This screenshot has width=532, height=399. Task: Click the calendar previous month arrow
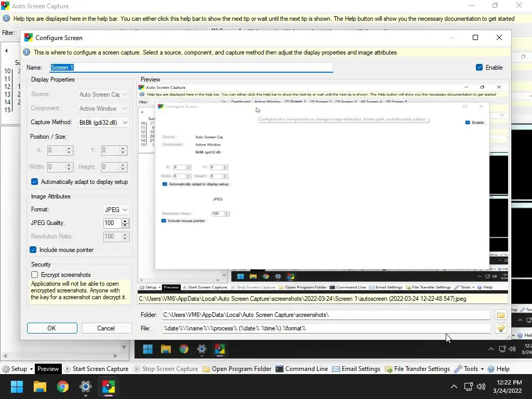pos(6,50)
